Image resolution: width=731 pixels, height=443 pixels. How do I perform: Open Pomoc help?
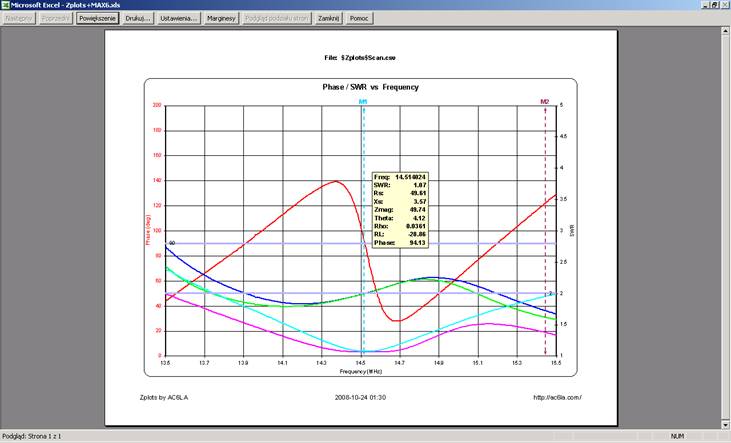point(360,18)
